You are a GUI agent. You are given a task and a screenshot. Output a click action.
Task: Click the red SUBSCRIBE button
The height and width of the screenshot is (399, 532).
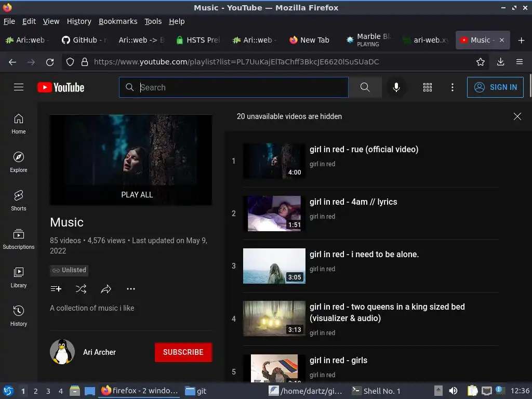pyautogui.click(x=183, y=352)
